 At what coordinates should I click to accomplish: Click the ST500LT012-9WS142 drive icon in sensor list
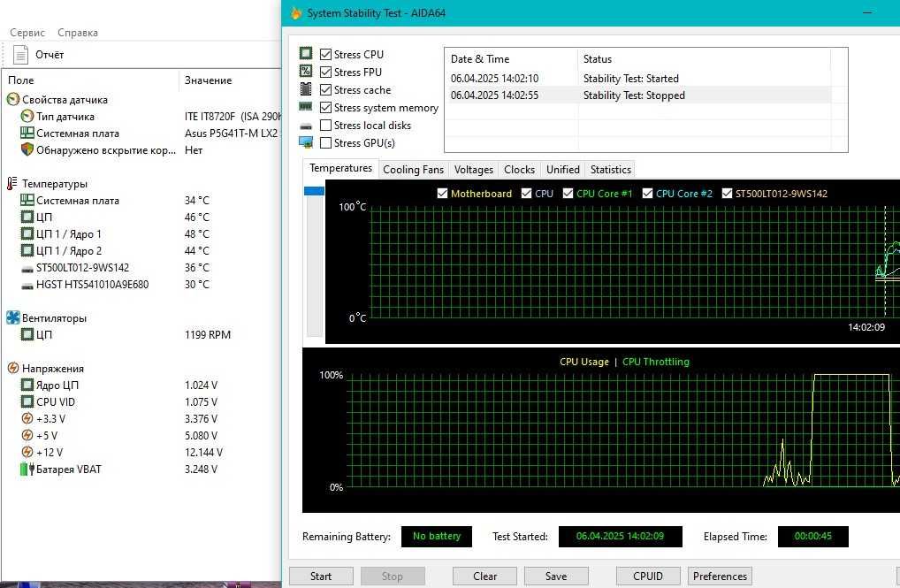tap(27, 268)
